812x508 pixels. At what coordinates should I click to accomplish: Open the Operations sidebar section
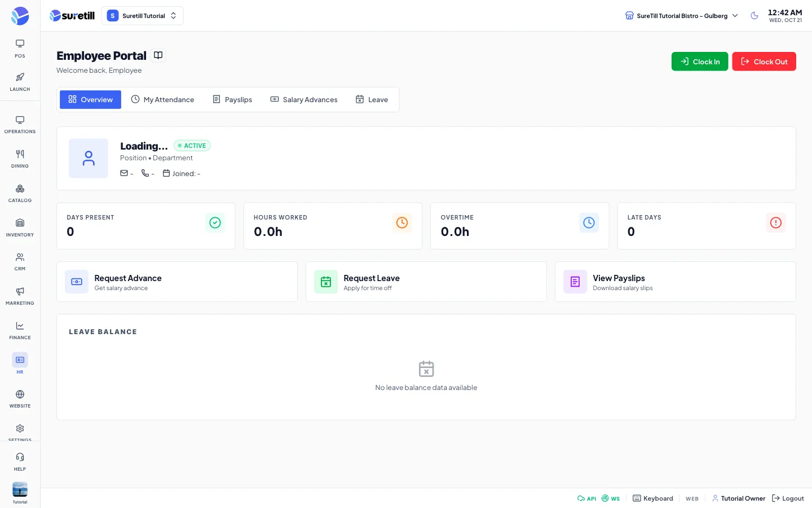coord(20,125)
